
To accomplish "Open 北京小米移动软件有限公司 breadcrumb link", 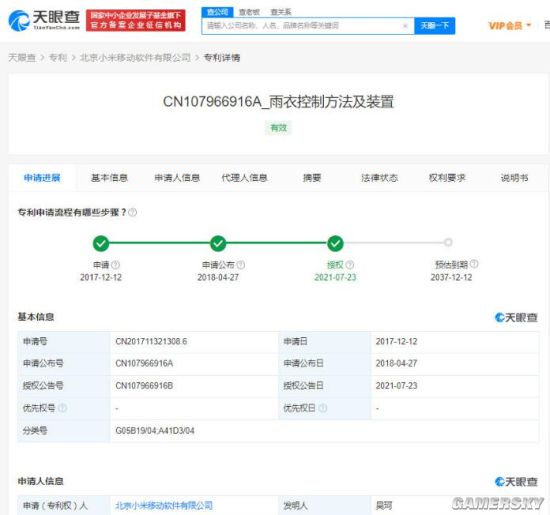I will (135, 58).
